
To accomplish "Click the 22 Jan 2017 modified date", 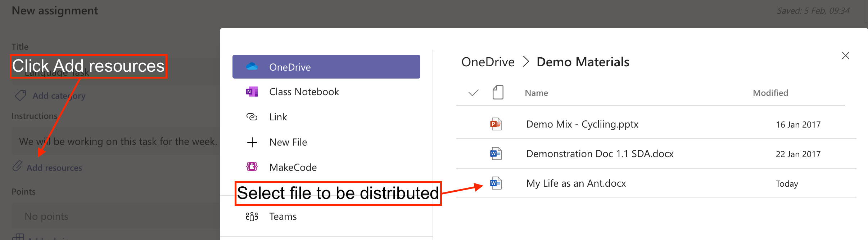I will point(798,154).
